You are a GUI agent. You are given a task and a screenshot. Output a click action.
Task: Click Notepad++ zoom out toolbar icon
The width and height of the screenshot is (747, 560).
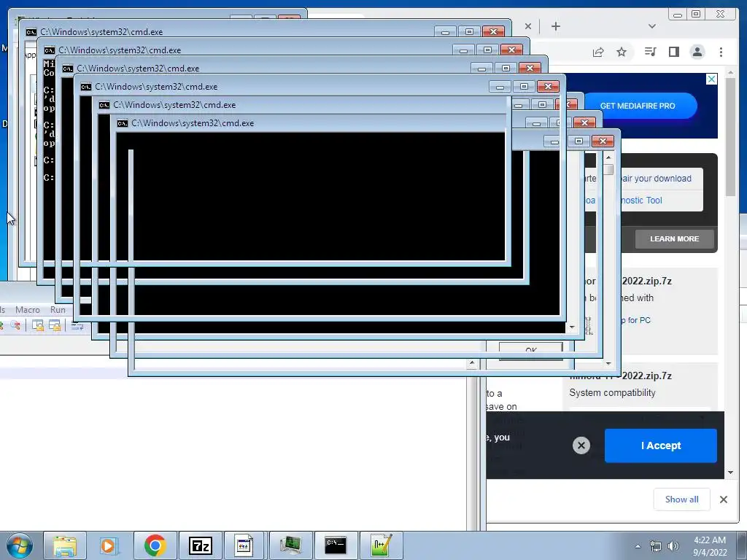point(15,326)
